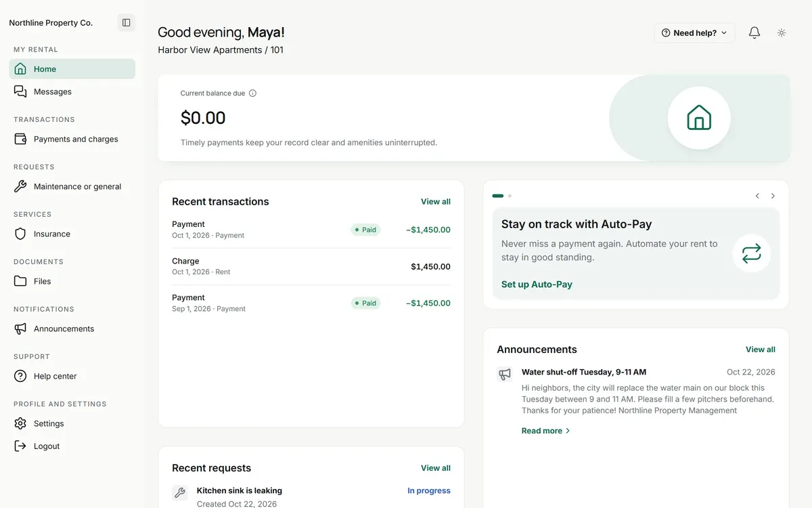Click the In progress status label
This screenshot has width=812, height=508.
[429, 490]
